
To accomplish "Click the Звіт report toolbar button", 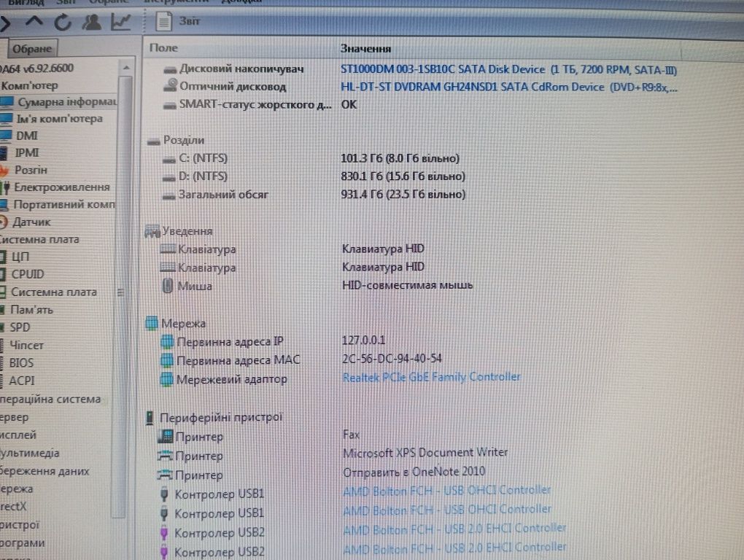I will coord(178,21).
